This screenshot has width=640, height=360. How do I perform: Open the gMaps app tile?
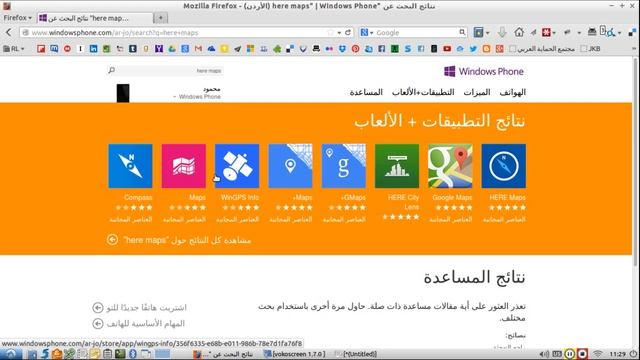pos(344,166)
